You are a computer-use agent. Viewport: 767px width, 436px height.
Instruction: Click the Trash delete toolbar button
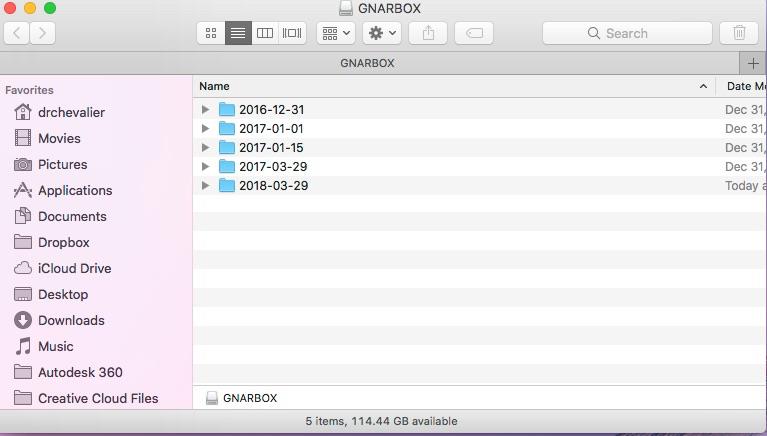(x=739, y=33)
